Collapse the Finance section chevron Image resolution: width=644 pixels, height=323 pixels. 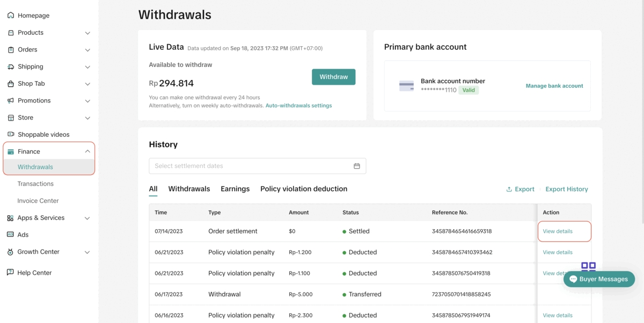(x=87, y=152)
